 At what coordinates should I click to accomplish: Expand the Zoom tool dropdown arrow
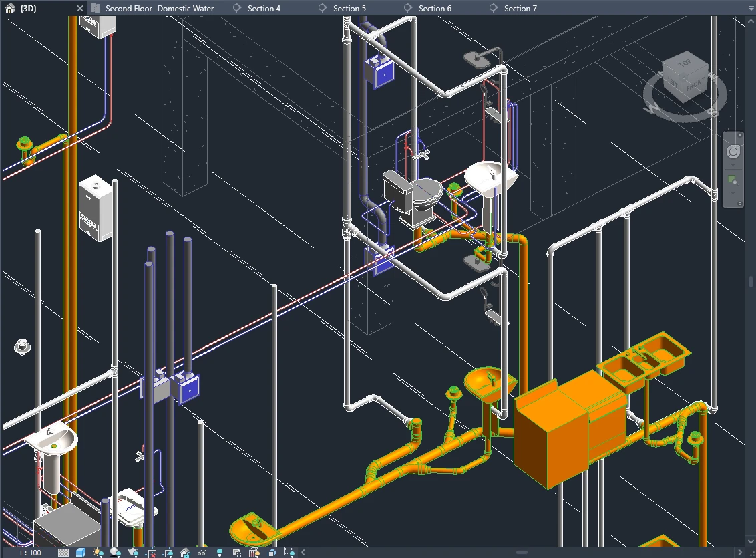(x=733, y=193)
